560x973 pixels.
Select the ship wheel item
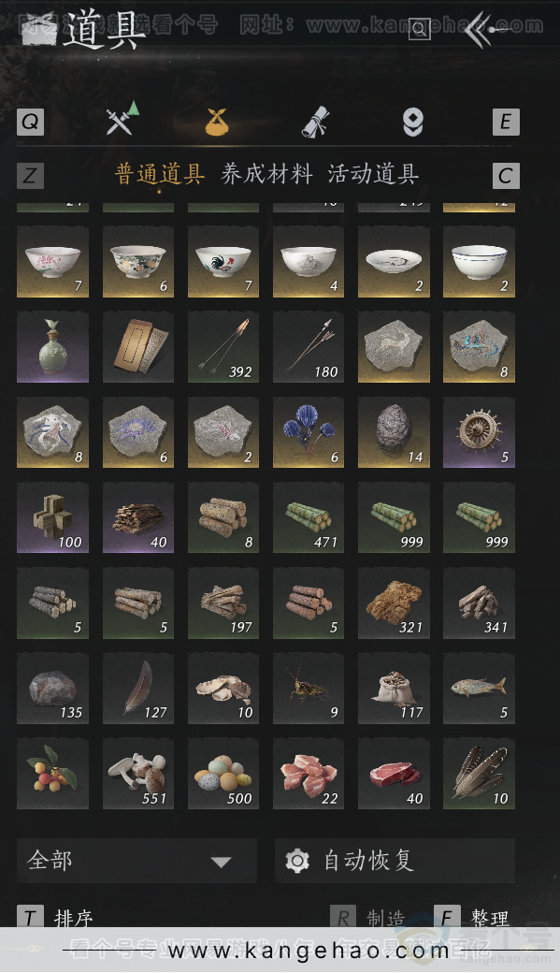click(479, 432)
